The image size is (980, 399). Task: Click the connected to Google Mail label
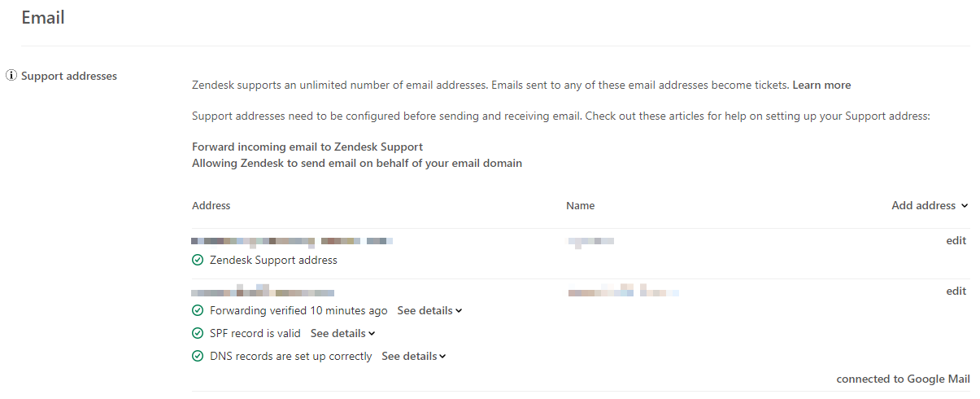(x=903, y=379)
